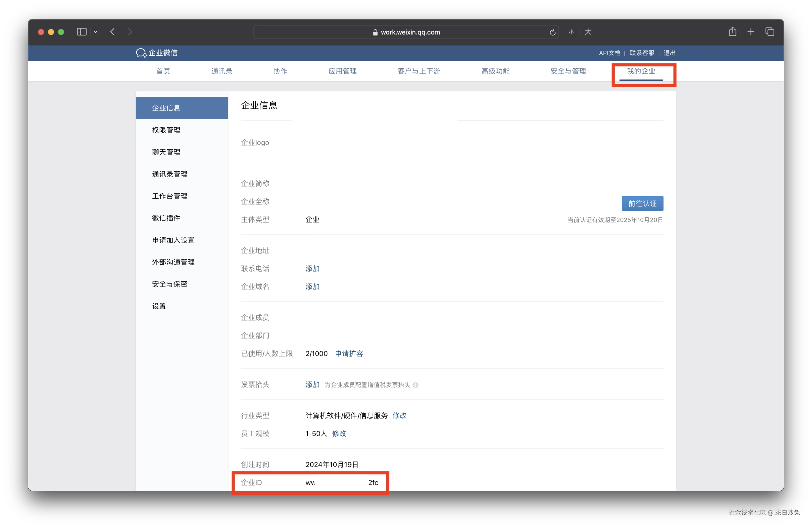Select 设置 in the sidebar
Image resolution: width=812 pixels, height=528 pixels.
182,306
